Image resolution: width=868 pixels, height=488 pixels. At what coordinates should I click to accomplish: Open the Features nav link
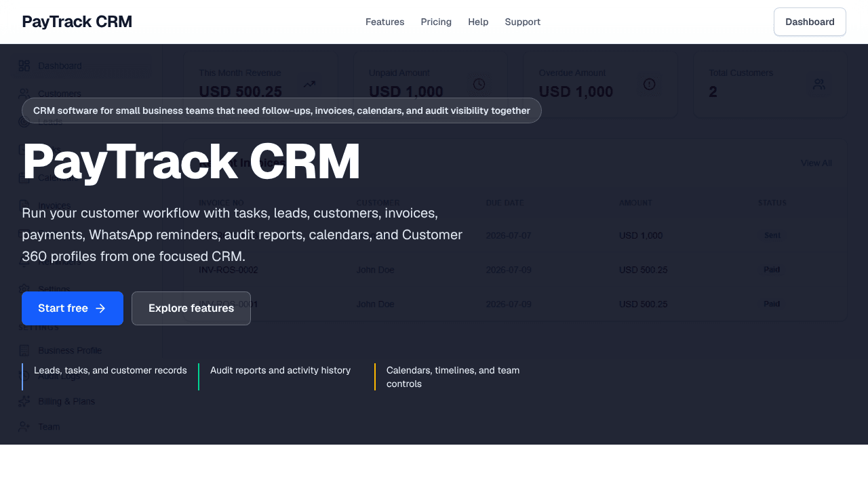[384, 22]
